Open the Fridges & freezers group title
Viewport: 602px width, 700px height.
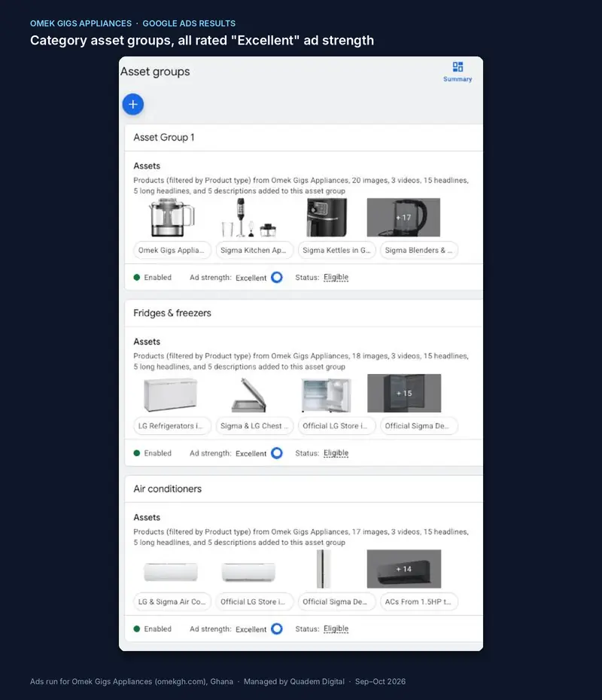(172, 313)
